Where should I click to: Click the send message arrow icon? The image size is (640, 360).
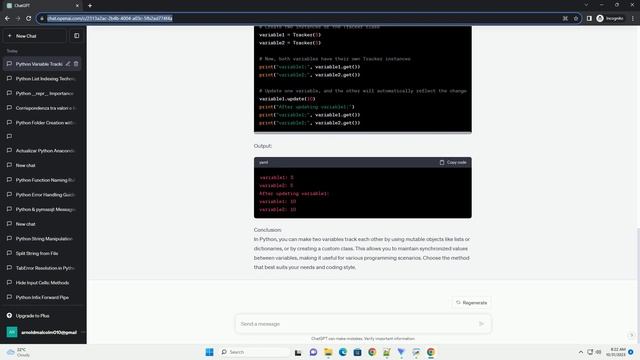pyautogui.click(x=482, y=324)
